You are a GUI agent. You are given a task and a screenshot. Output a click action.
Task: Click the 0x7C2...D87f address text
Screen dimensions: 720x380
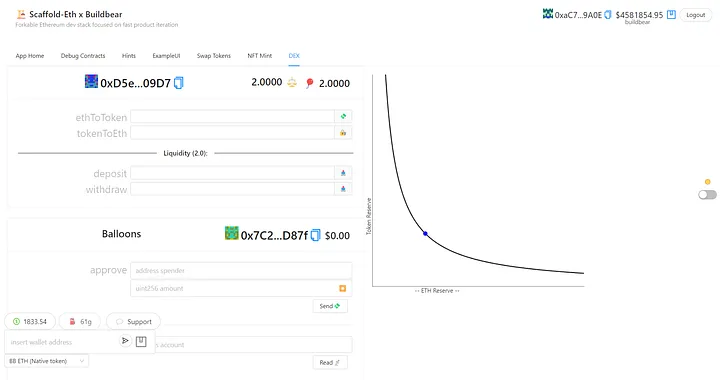pyautogui.click(x=274, y=236)
